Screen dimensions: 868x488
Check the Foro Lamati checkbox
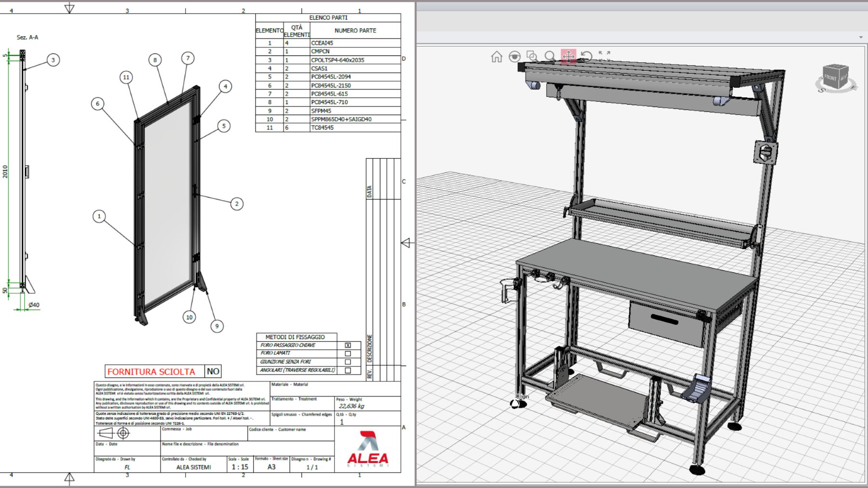[x=348, y=354]
